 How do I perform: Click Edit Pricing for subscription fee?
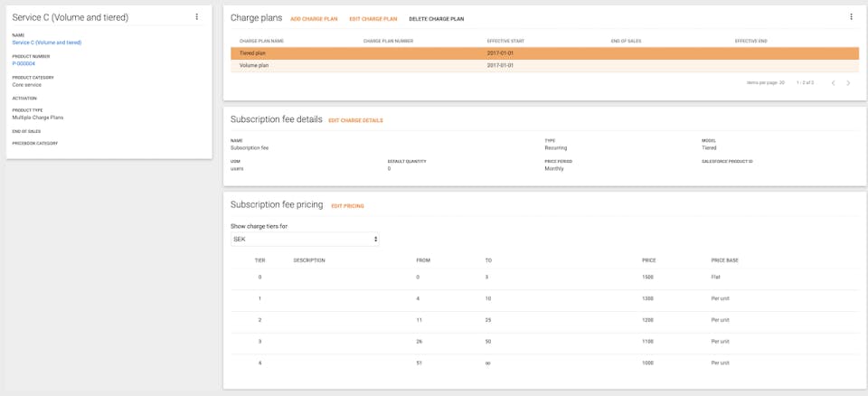(x=347, y=206)
